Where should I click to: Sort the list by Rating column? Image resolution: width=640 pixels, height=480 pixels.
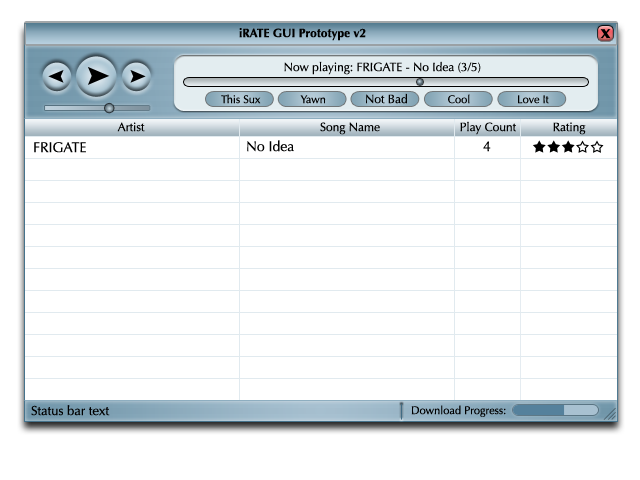click(x=568, y=128)
